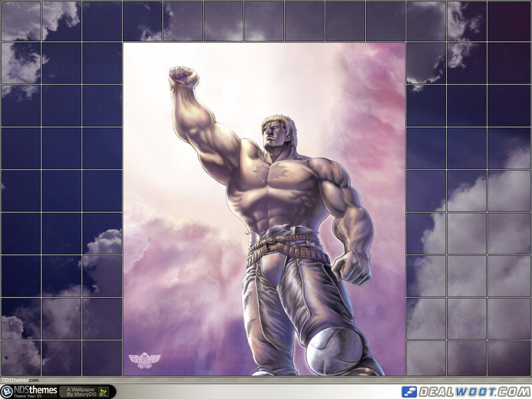Image resolution: width=532 pixels, height=399 pixels.
Task: Click the "Theme Your DS" tagline
Action: pos(28,396)
